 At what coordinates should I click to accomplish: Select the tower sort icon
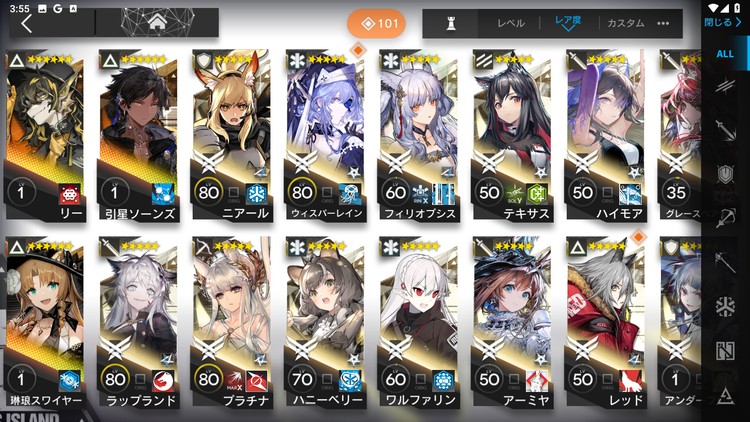click(451, 23)
